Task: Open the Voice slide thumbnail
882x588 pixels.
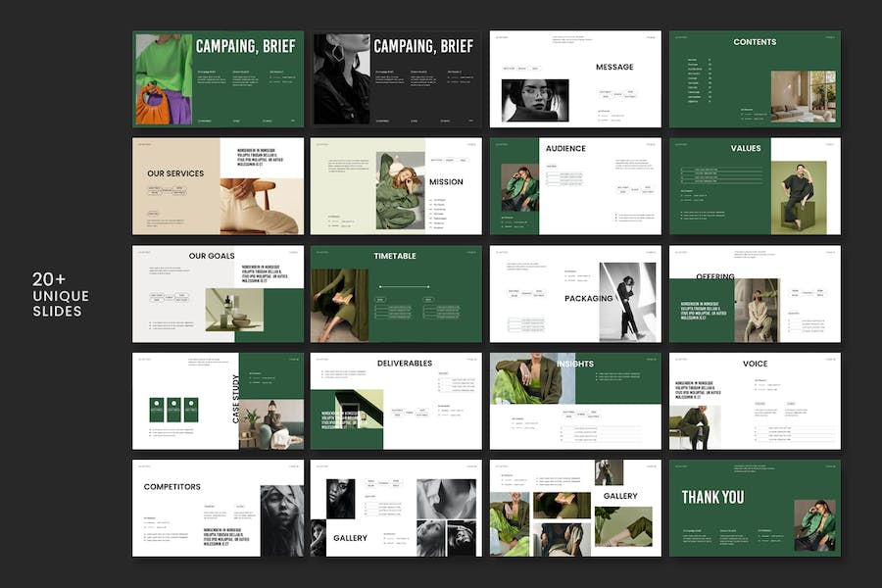Action: pos(754,401)
